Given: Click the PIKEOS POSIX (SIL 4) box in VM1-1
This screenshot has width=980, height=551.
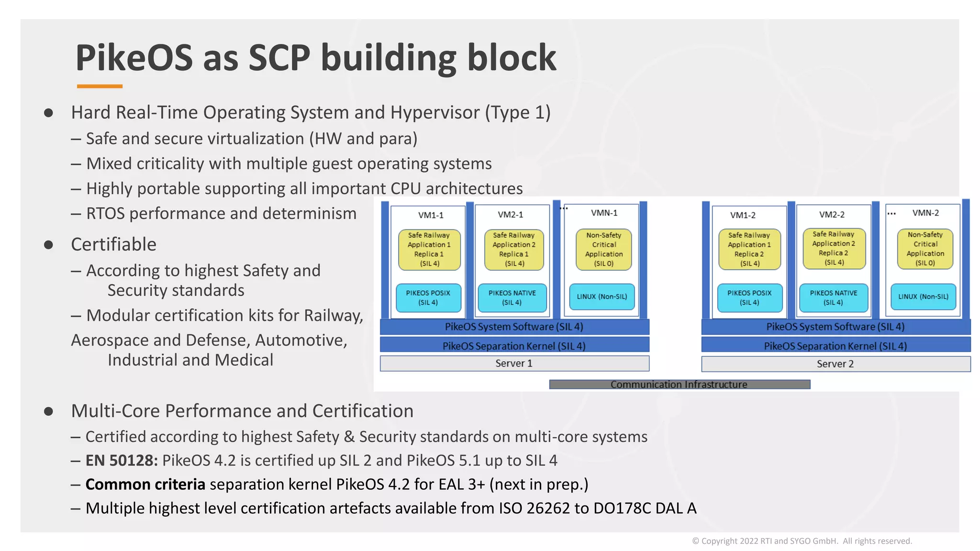Looking at the screenshot, I should (x=428, y=298).
